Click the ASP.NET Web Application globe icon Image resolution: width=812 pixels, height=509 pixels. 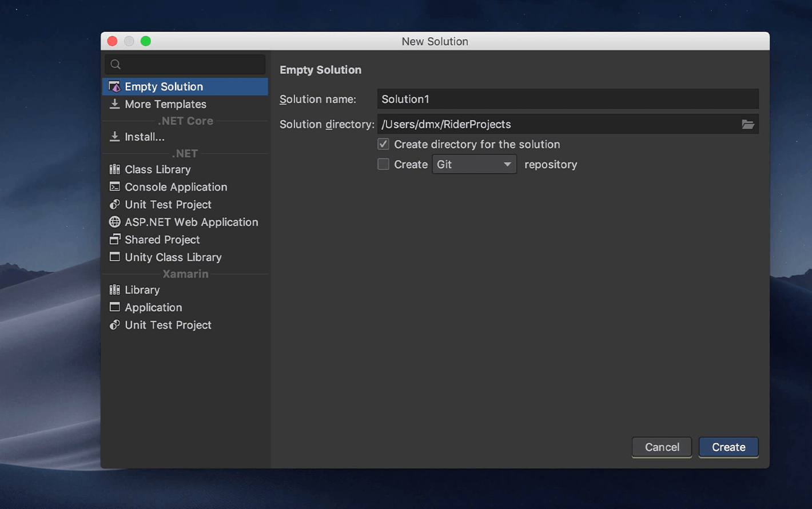point(114,222)
